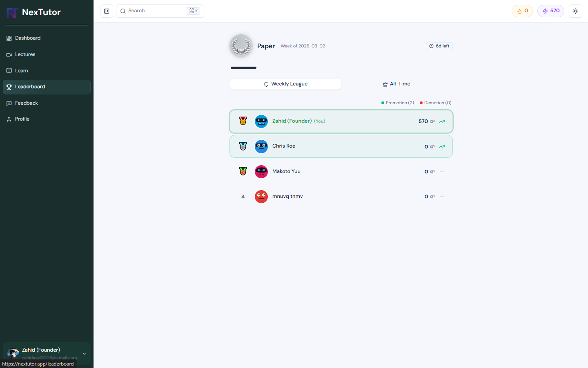588x368 pixels.
Task: Click the Weekly League shield icon
Action: pyautogui.click(x=266, y=84)
